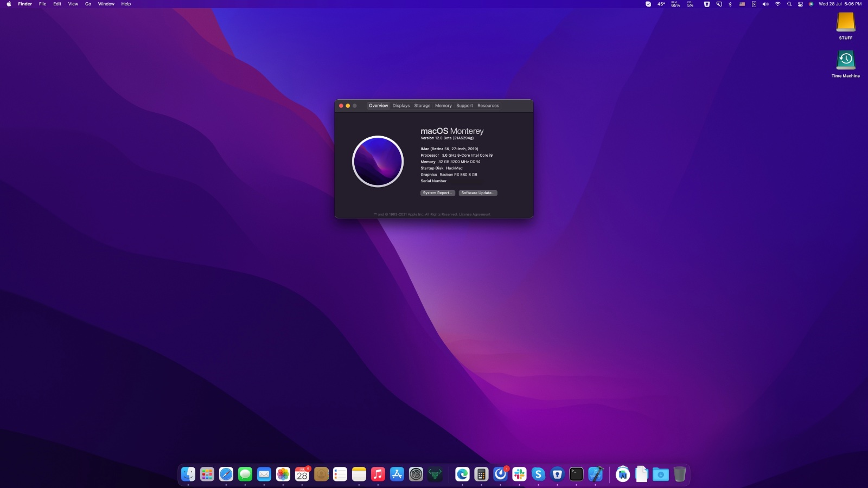
Task: Open Siri from the menu bar
Action: (x=811, y=4)
